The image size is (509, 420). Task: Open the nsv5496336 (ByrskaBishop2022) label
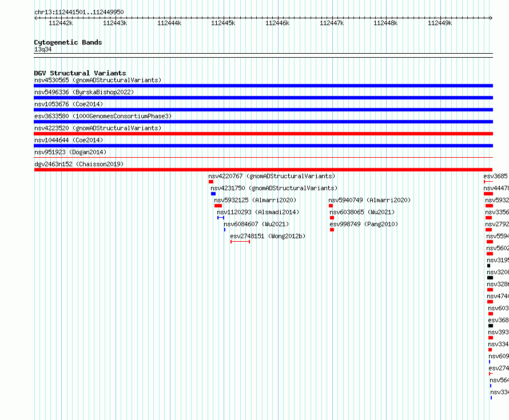[x=84, y=92]
